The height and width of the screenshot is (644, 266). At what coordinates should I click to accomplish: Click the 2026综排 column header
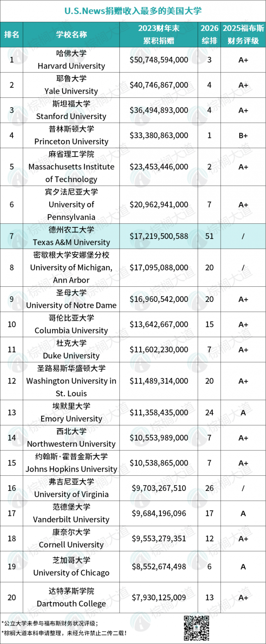coord(209,34)
